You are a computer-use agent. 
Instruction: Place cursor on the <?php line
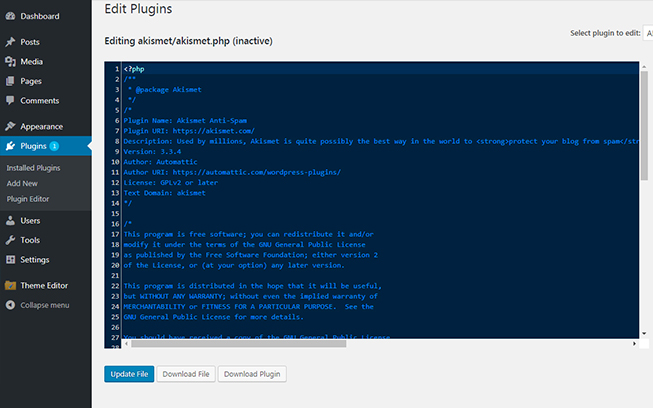coord(134,69)
